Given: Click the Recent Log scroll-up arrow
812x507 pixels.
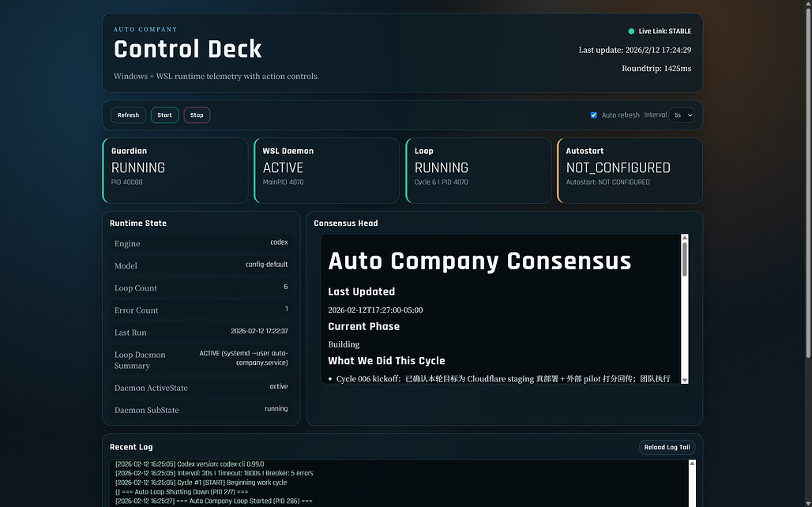Looking at the screenshot, I should pos(692,464).
